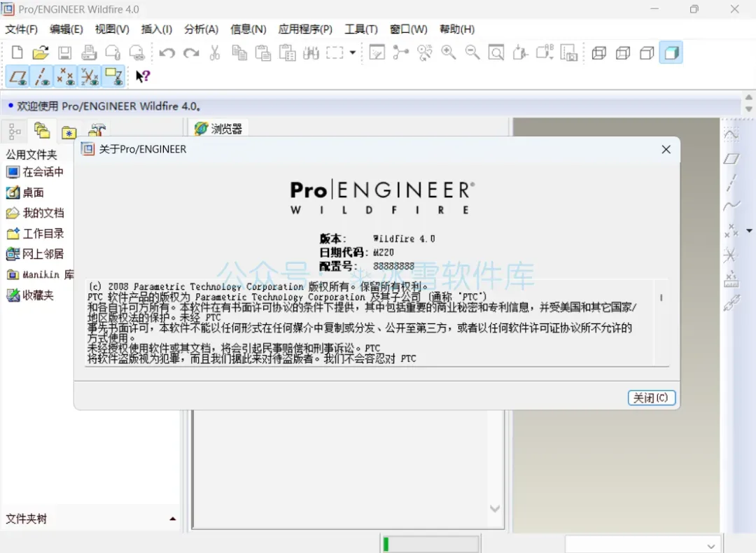Image resolution: width=756 pixels, height=553 pixels.
Task: Toggle coordinate system display
Action: pos(90,77)
